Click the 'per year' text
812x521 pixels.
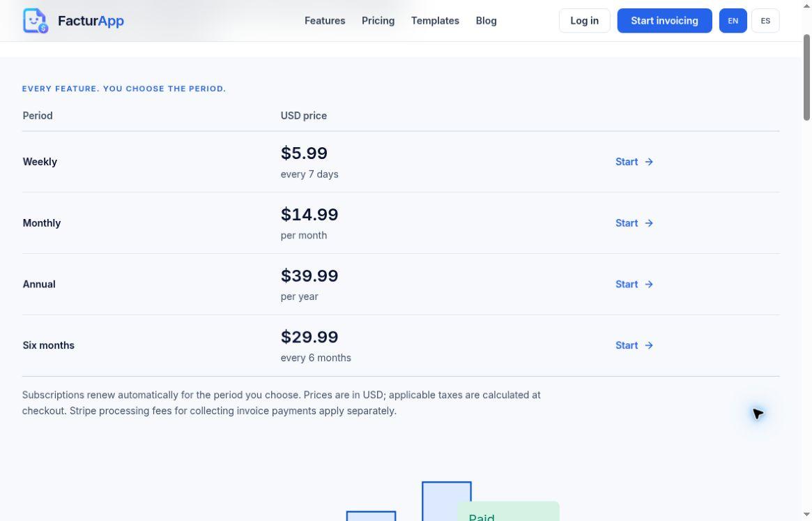click(299, 296)
